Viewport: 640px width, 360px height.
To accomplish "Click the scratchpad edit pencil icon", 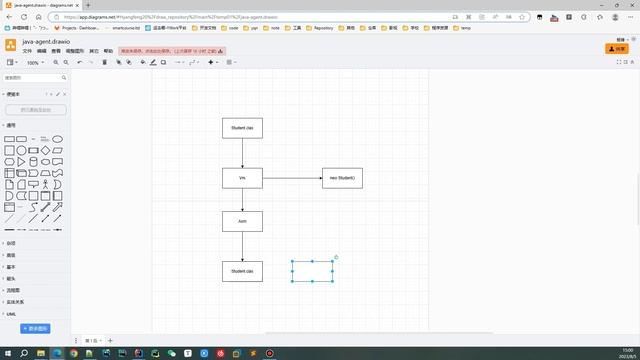I will (x=58, y=94).
